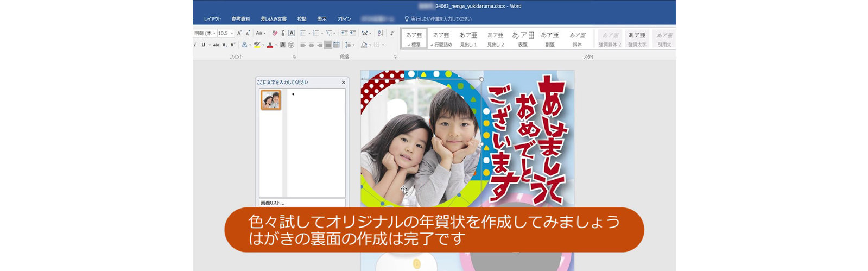Apply the 斜体 style
868x271 pixels.
577,39
